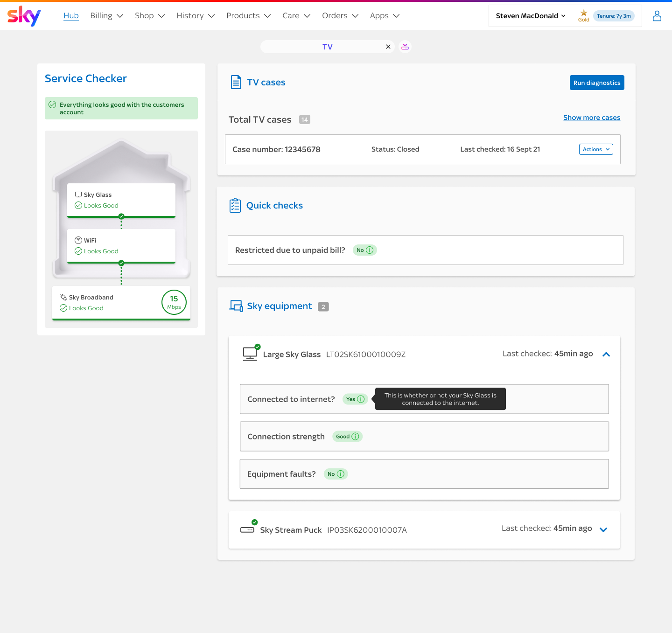Click the Quick checks clipboard icon
Screen dimensions: 672x633
click(235, 205)
